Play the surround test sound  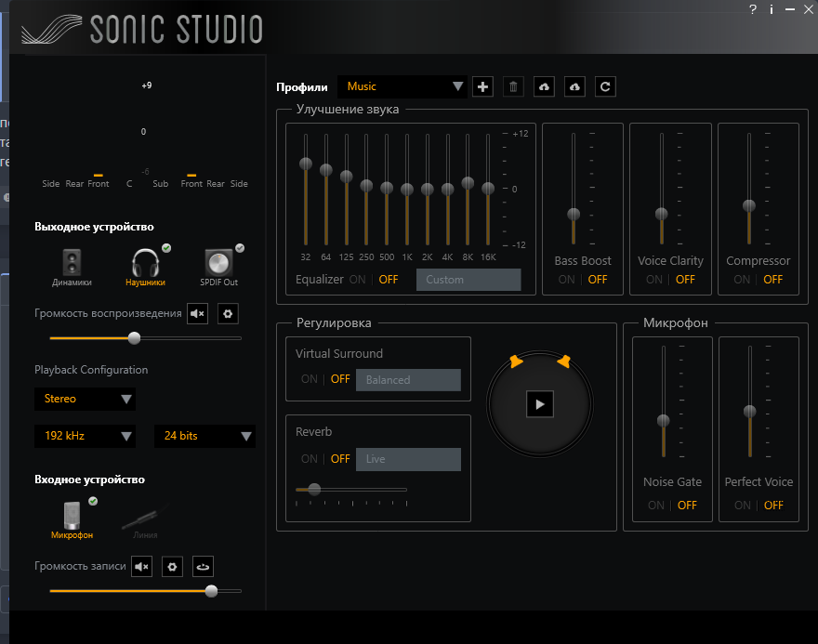pyautogui.click(x=540, y=404)
